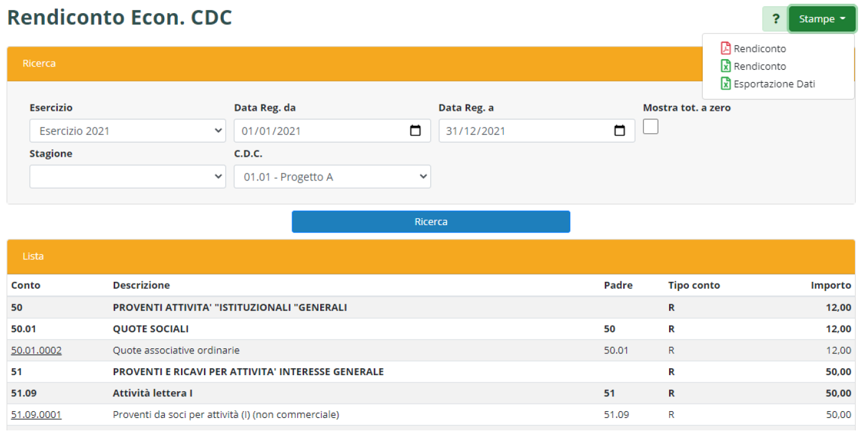This screenshot has height=441, width=868.
Task: Select Esportazione Dati menu entry
Action: point(774,84)
